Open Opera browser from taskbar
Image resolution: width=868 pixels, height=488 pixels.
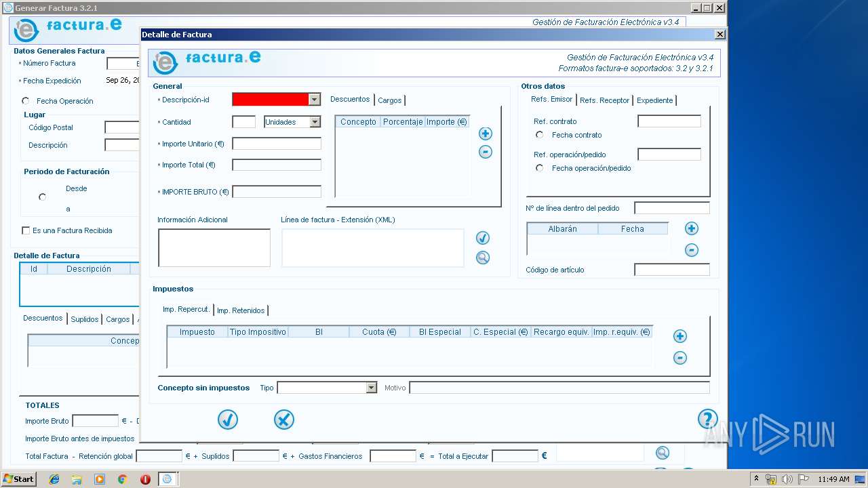145,479
